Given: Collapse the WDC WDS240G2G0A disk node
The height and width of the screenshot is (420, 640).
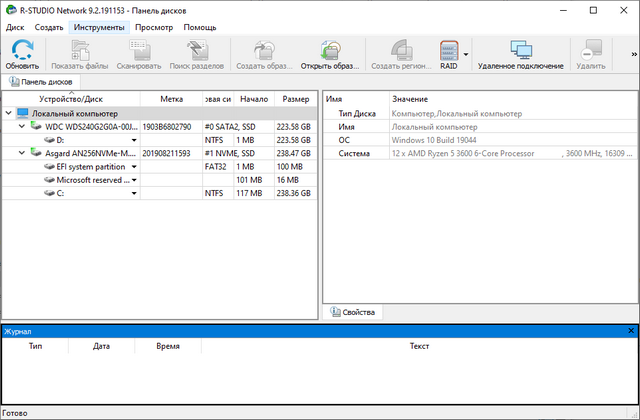Looking at the screenshot, I should pyautogui.click(x=22, y=127).
